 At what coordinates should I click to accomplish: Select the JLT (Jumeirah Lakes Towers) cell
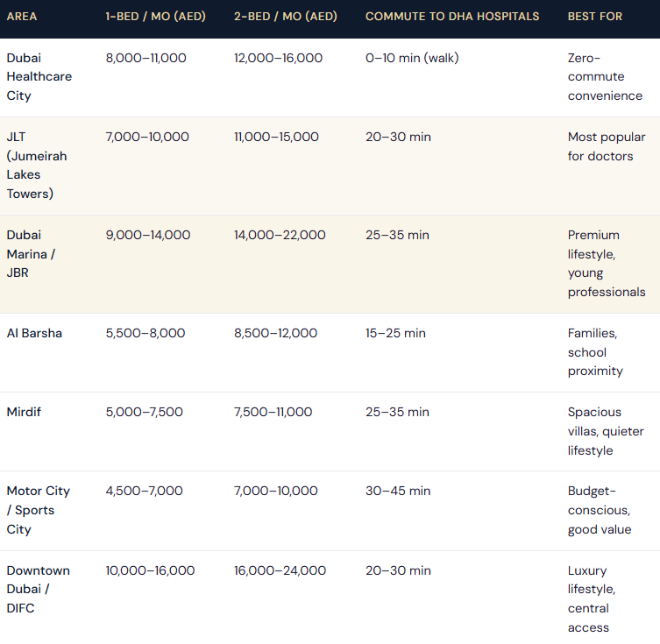pyautogui.click(x=37, y=166)
